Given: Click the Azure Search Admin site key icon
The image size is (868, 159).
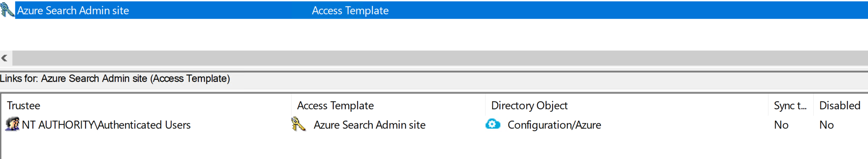Looking at the screenshot, I should coord(7,10).
